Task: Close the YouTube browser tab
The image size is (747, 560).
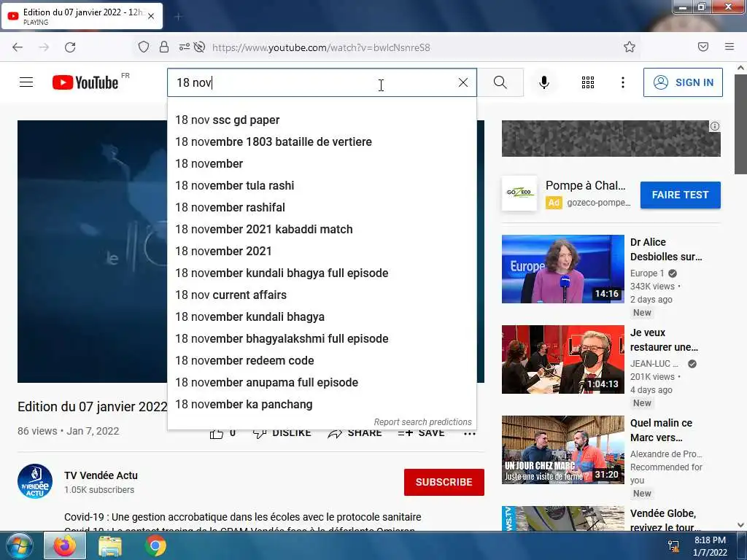Action: point(151,16)
